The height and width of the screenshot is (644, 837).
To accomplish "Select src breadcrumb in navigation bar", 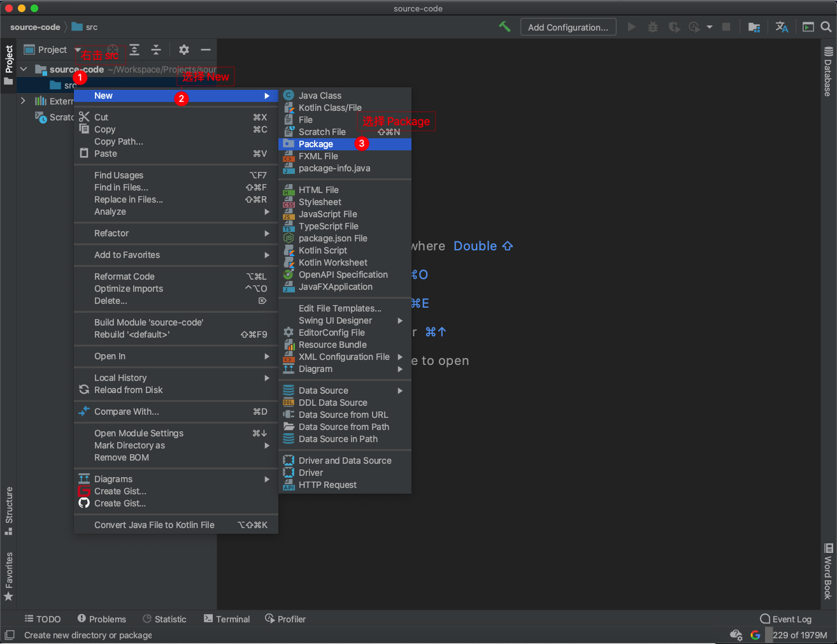I will coord(85,27).
